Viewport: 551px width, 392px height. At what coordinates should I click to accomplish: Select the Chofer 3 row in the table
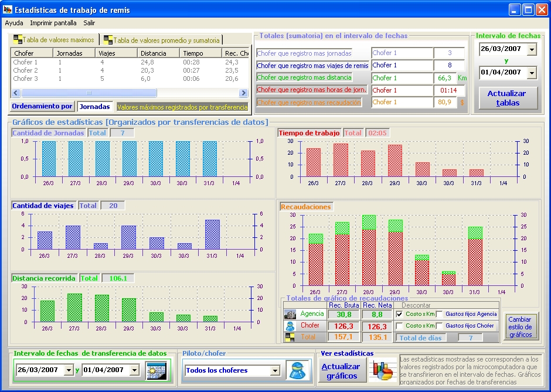pyautogui.click(x=130, y=79)
